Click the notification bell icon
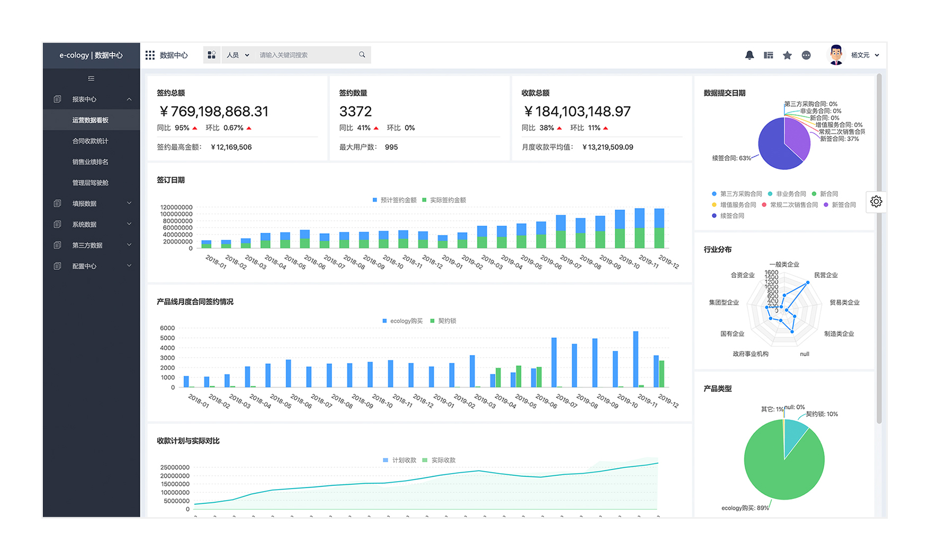Screen dimensions: 929x560 pos(749,55)
